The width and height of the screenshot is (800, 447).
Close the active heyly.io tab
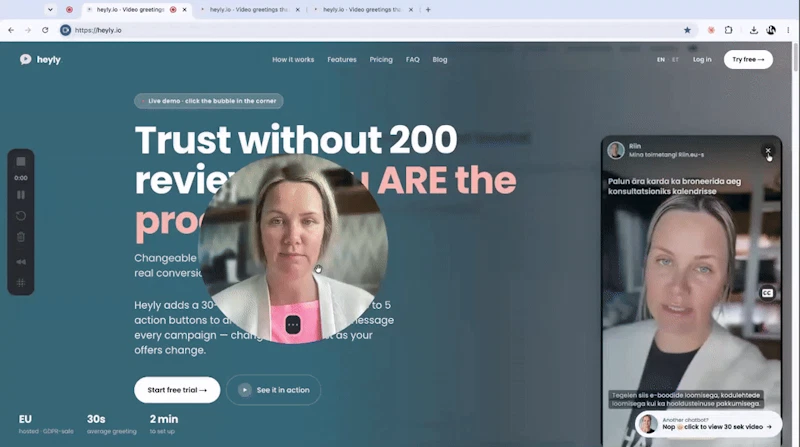click(185, 9)
